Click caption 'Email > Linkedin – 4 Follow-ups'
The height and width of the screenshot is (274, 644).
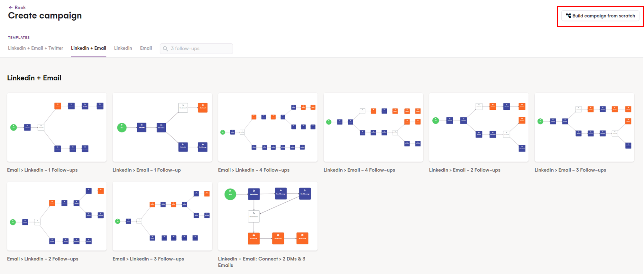click(x=254, y=170)
